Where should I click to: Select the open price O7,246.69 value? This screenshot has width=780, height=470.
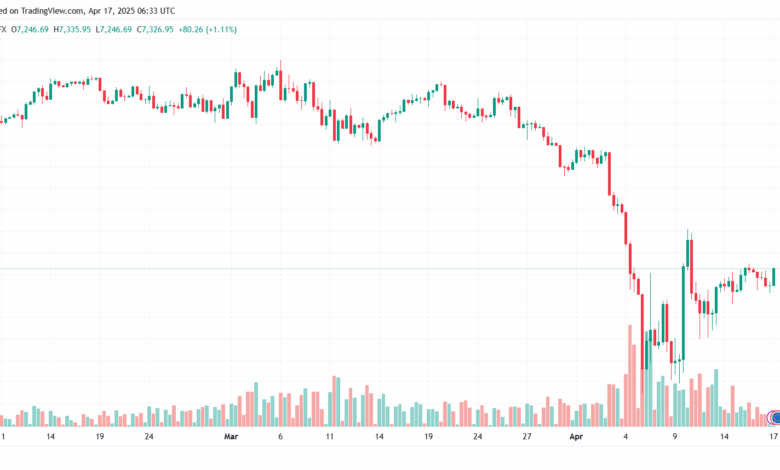click(30, 29)
